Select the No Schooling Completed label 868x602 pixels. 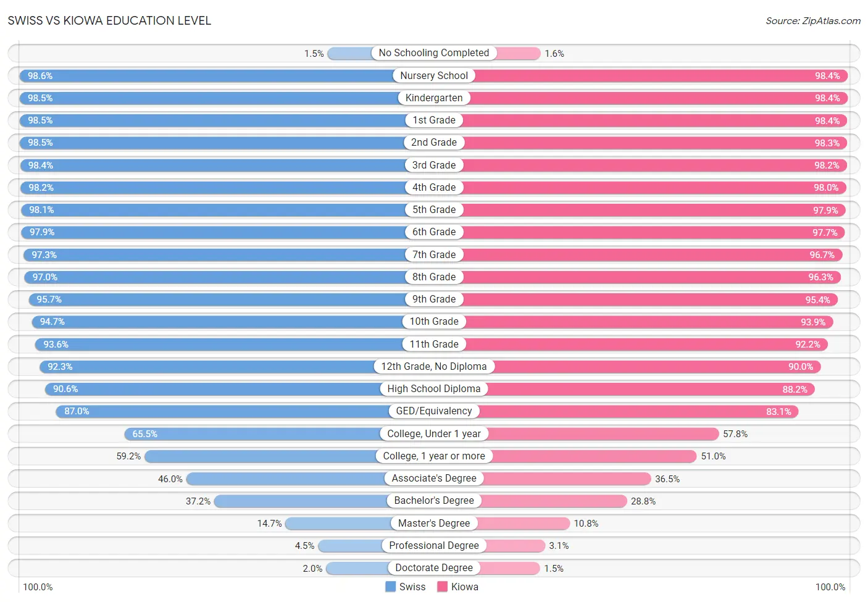coord(434,53)
